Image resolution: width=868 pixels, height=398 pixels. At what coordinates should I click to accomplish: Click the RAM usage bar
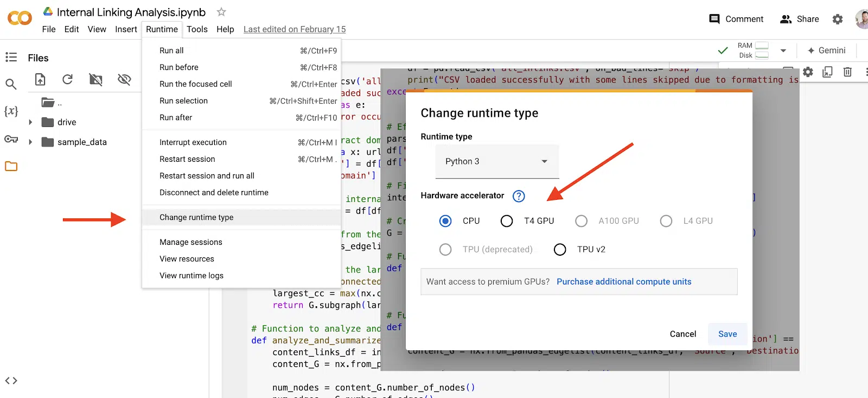tap(762, 46)
